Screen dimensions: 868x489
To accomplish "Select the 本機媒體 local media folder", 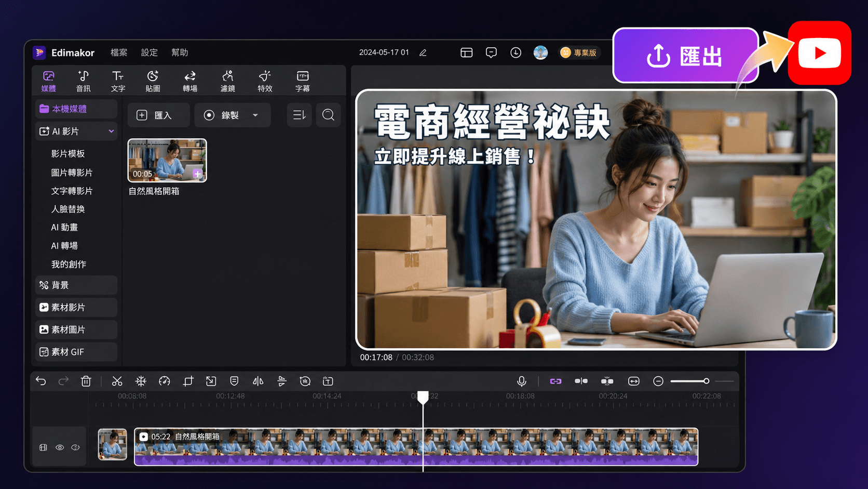I will pyautogui.click(x=76, y=109).
